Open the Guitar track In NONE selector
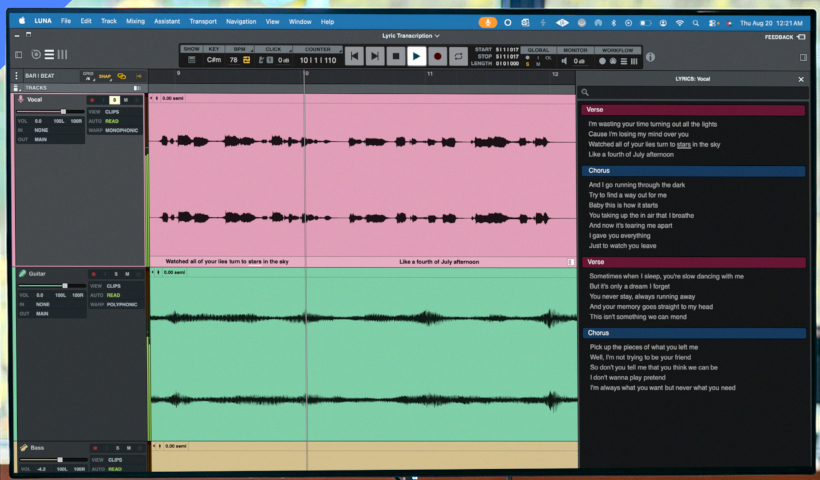820x480 pixels. pyautogui.click(x=43, y=304)
